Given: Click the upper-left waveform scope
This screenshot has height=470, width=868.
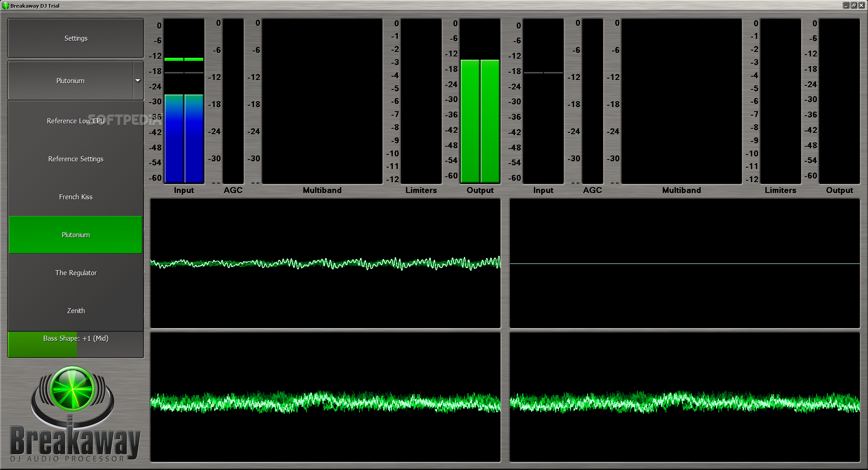Looking at the screenshot, I should tap(325, 263).
